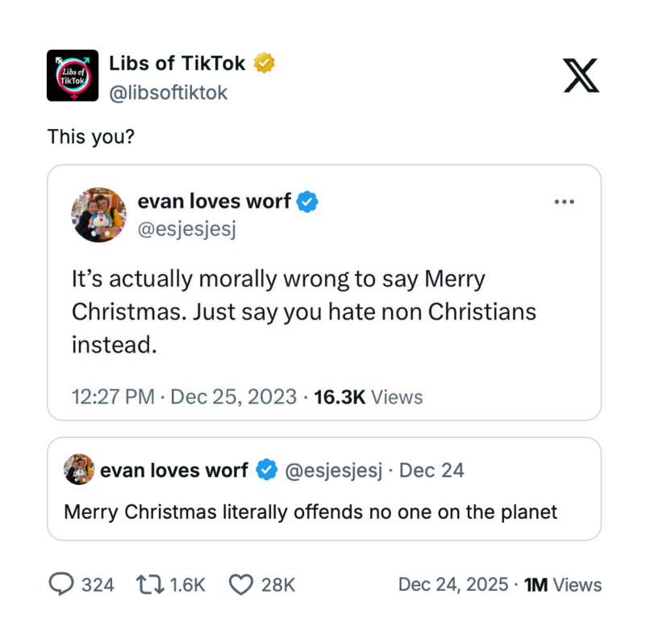Like the tweet with the heart icon
The height and width of the screenshot is (644, 646).
(241, 584)
